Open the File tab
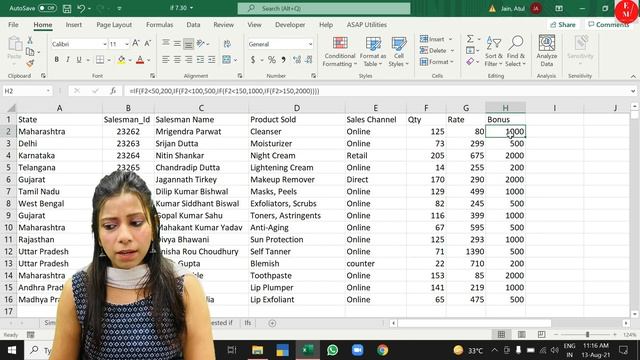 [x=13, y=24]
